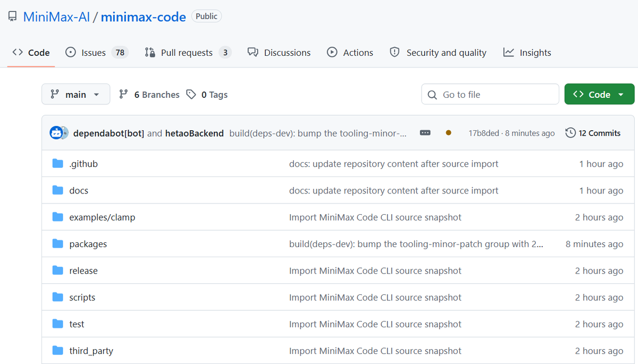Expand commit message details ellipsis button
Screen dimensions: 638x364
425,133
